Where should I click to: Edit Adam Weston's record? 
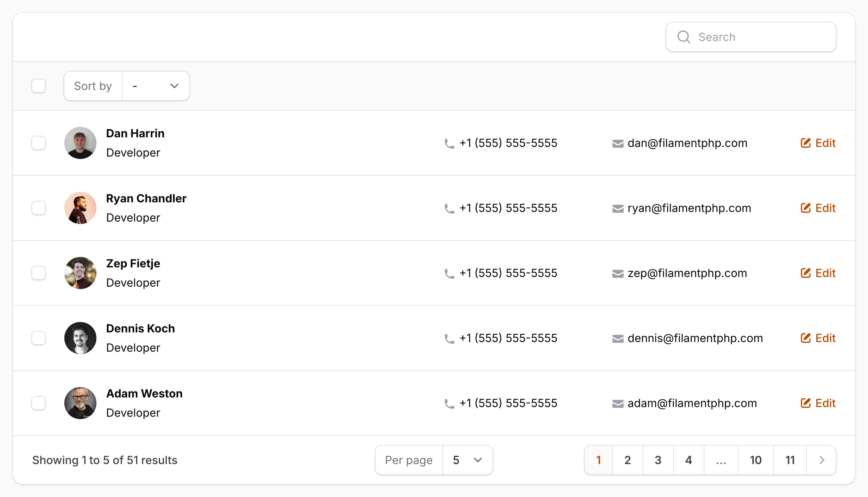(818, 403)
